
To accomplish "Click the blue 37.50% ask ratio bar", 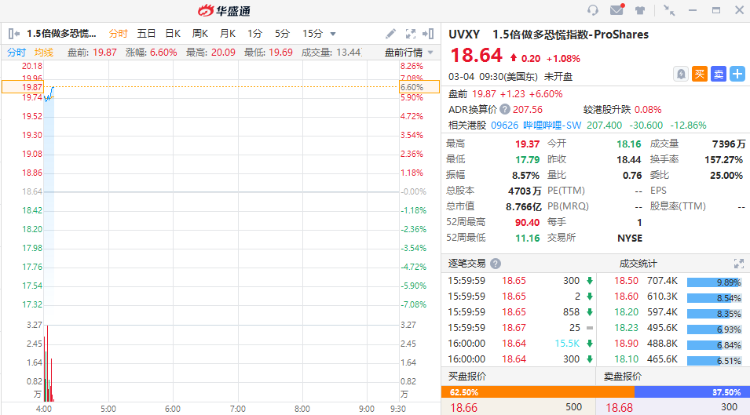I will [x=692, y=392].
